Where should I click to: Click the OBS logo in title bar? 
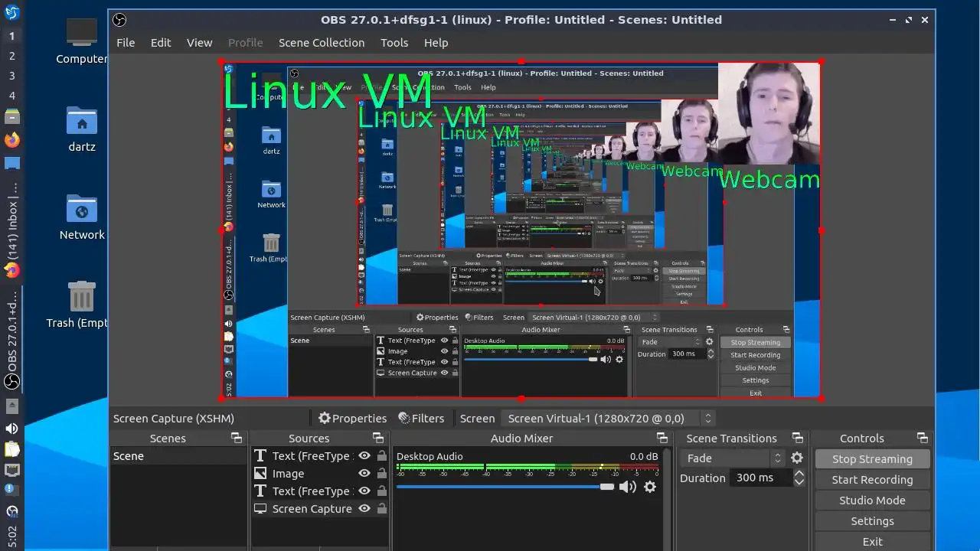pos(119,20)
